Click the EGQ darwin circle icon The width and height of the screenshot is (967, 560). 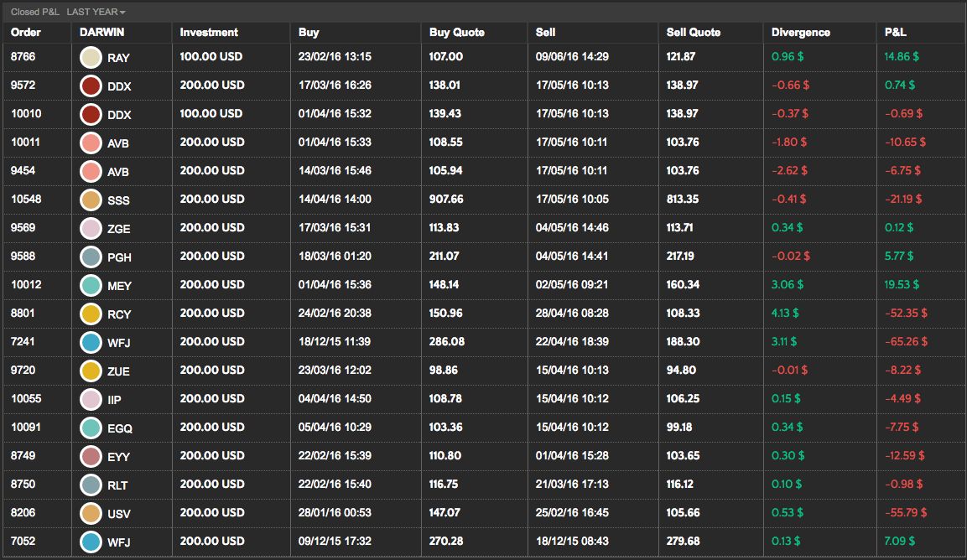[x=91, y=428]
